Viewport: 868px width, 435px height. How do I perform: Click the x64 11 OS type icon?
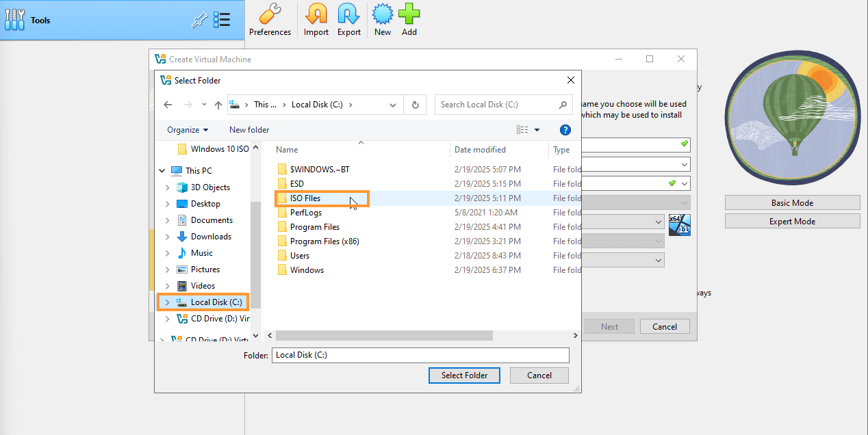(x=679, y=224)
